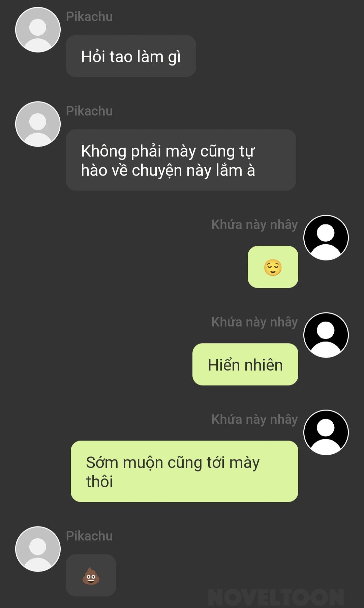
Task: Tap the green bubble containing the relieved emoji
Action: pyautogui.click(x=273, y=267)
